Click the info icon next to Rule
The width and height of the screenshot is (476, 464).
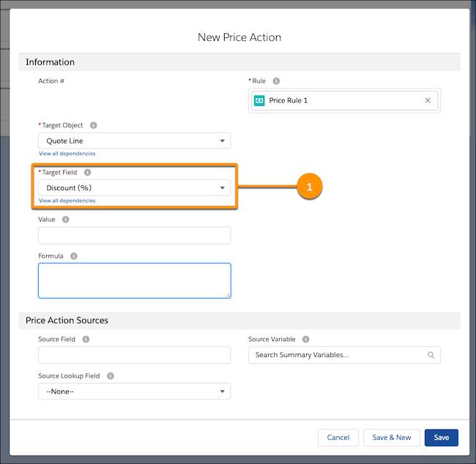276,81
